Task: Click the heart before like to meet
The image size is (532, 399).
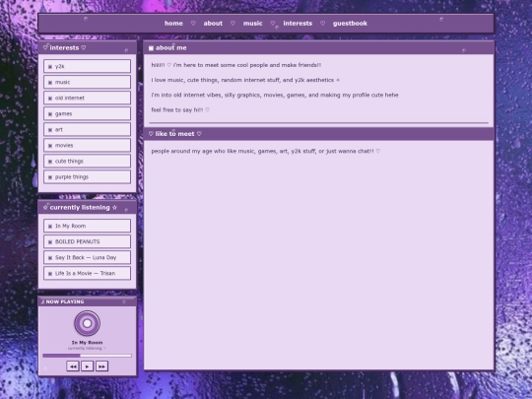Action: [x=151, y=134]
